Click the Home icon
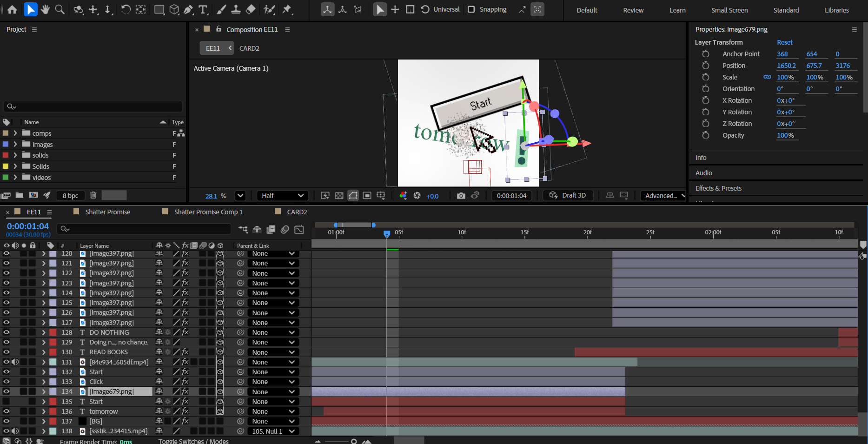Image resolution: width=868 pixels, height=444 pixels. click(x=13, y=9)
